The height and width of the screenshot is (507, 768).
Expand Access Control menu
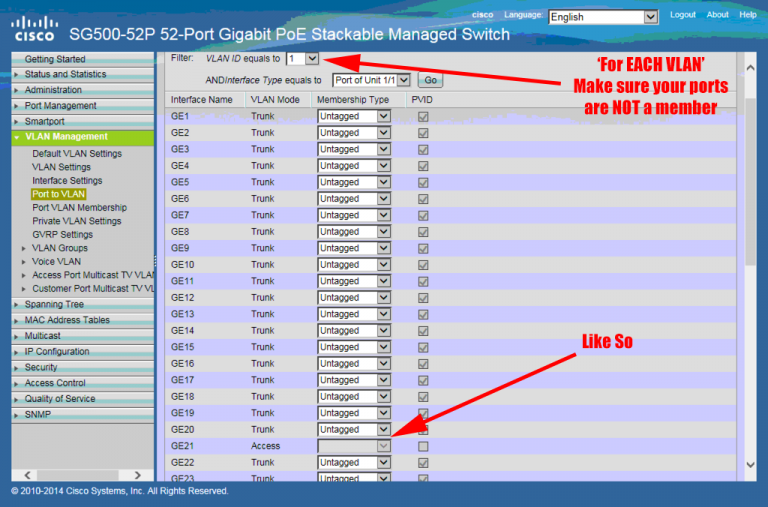pyautogui.click(x=82, y=383)
